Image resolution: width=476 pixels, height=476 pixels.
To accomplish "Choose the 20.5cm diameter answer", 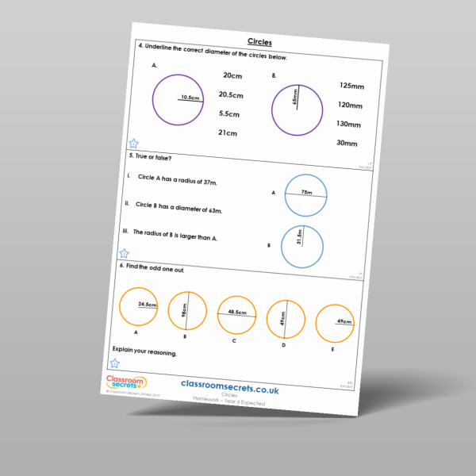I will click(x=231, y=95).
